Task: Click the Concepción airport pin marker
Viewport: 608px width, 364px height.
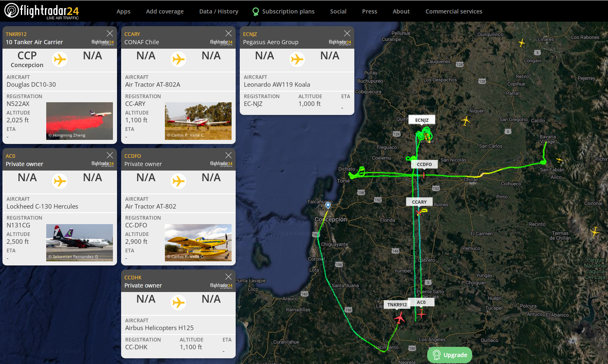Action: [x=328, y=205]
